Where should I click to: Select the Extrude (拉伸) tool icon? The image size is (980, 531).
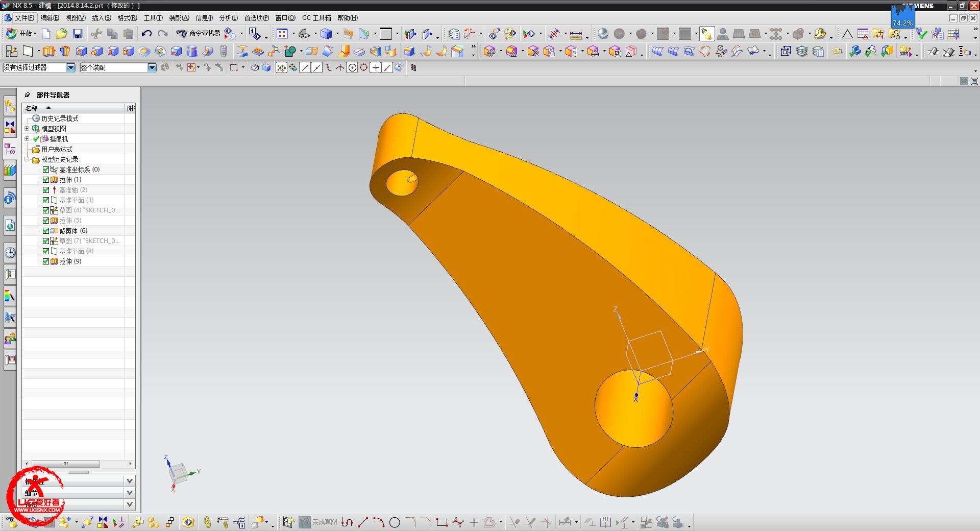49,51
